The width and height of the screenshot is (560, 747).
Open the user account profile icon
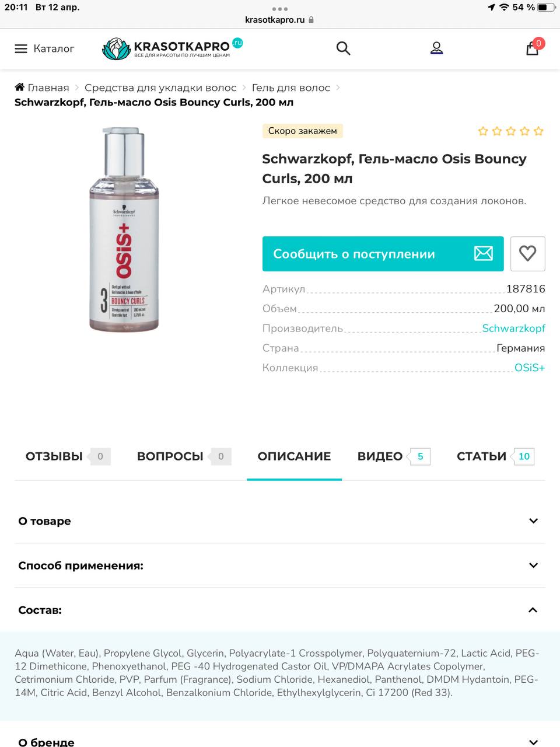pyautogui.click(x=437, y=48)
